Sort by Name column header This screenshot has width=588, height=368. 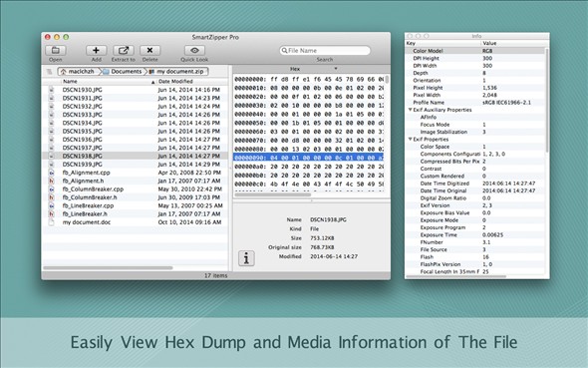[x=108, y=82]
